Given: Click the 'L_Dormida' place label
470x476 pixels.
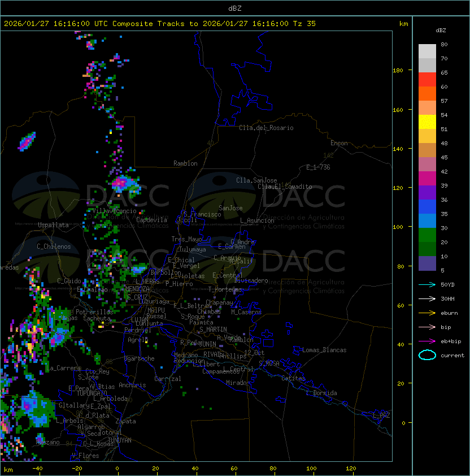Looking at the screenshot, I should pos(321,393).
